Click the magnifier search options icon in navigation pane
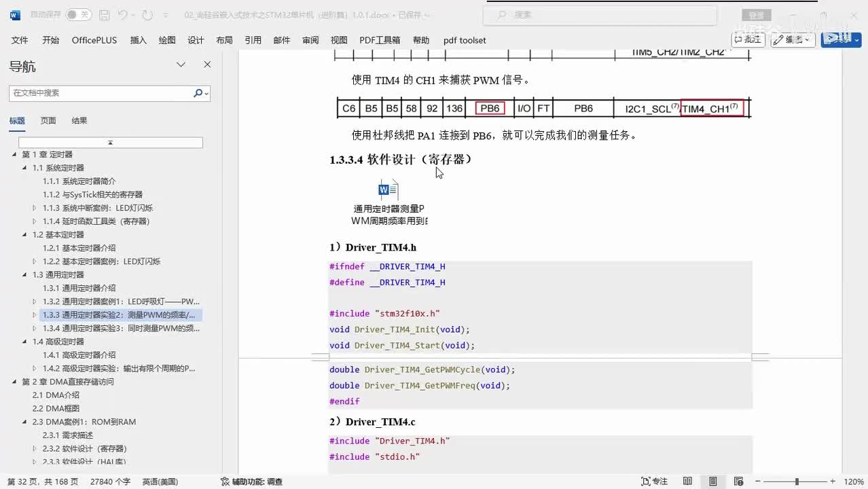Screen dimensions: 868x489 point(200,93)
